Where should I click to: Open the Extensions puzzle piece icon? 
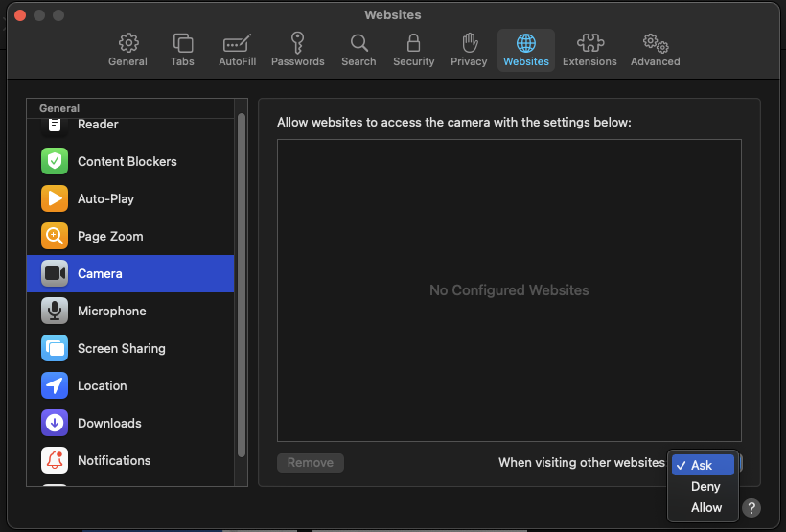pyautogui.click(x=590, y=43)
